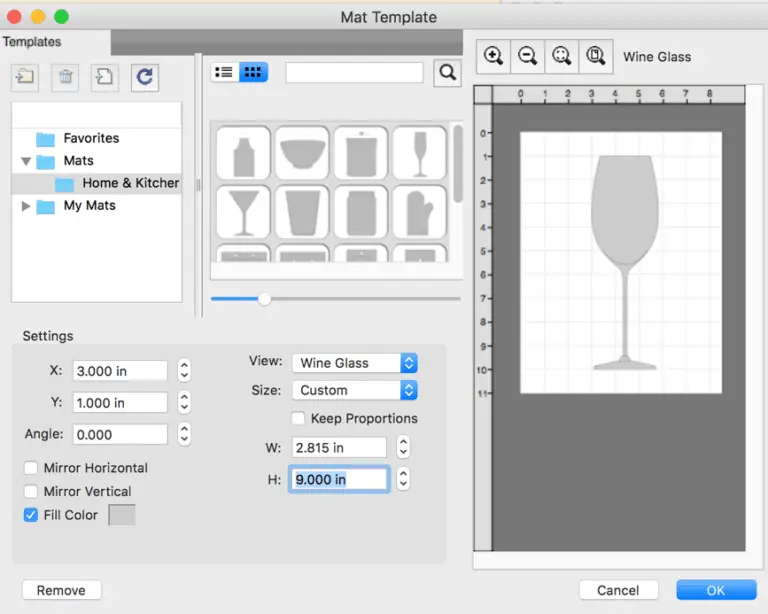
Task: Switch to grid thumbnail view icon
Action: 253,72
